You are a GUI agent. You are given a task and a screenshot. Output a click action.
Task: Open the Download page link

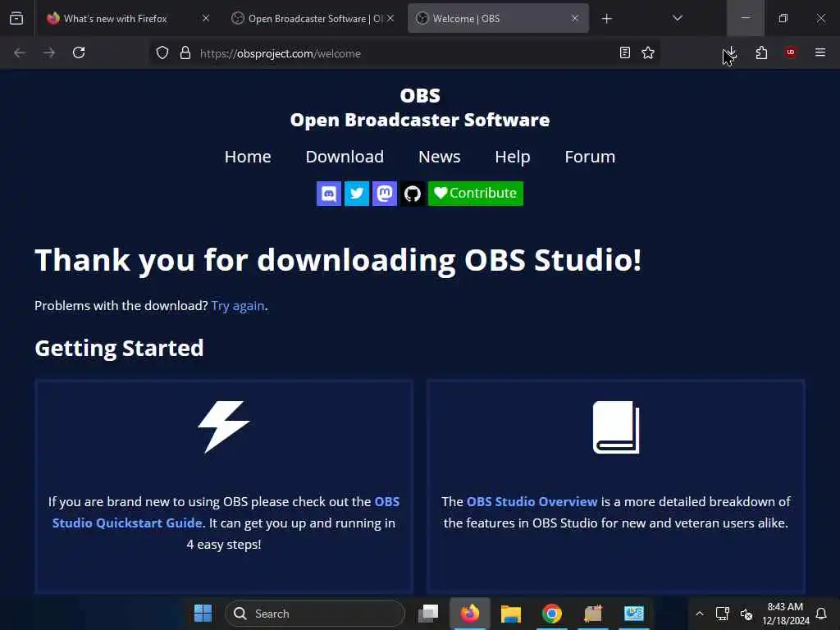345,157
